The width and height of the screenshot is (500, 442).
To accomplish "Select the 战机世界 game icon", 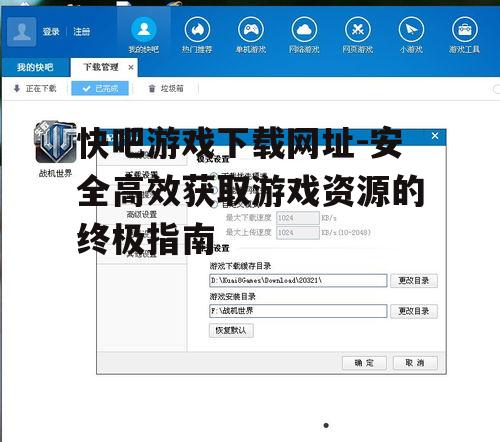I will coord(55,143).
